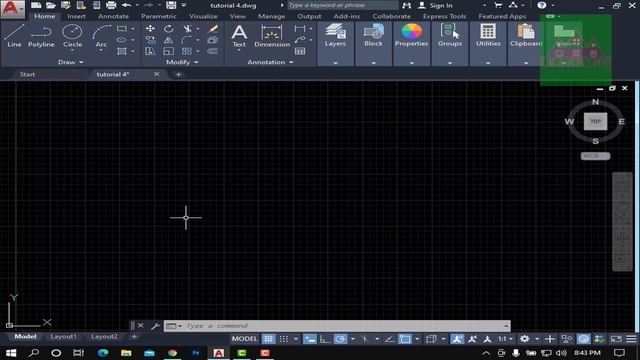Screen dimensions: 640x360
Task: Select the Erase tool
Action: (x=213, y=29)
